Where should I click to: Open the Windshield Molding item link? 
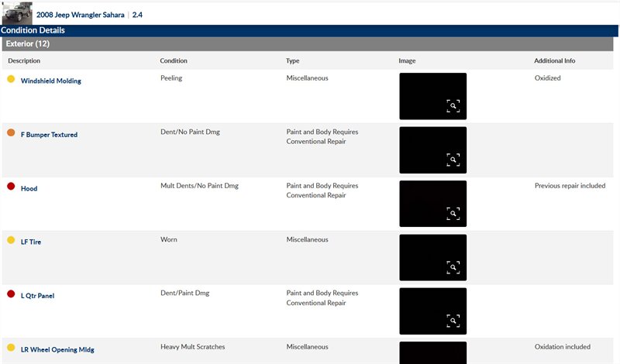50,81
